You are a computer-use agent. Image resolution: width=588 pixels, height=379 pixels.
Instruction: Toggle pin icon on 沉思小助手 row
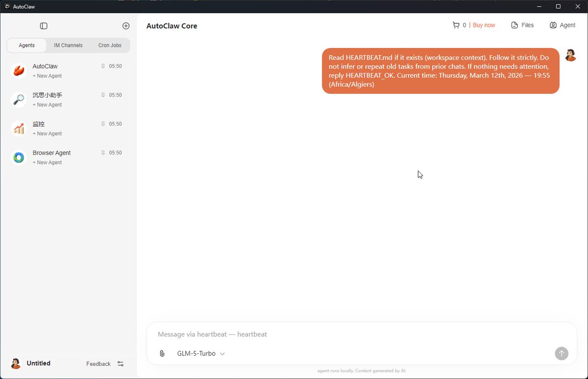pyautogui.click(x=103, y=95)
